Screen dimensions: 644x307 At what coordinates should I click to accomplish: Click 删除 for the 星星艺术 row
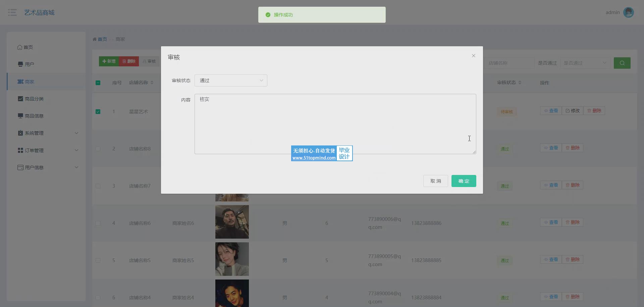tap(594, 111)
